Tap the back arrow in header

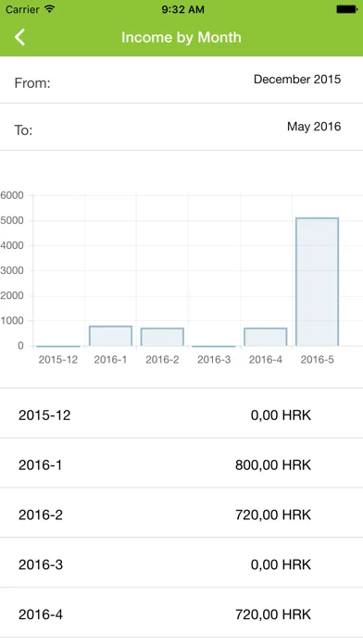(x=19, y=37)
